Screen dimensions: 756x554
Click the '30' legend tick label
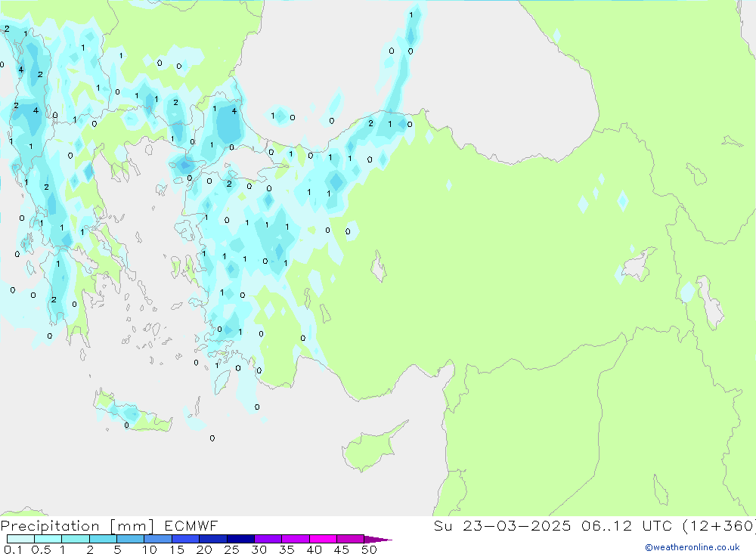click(x=259, y=549)
